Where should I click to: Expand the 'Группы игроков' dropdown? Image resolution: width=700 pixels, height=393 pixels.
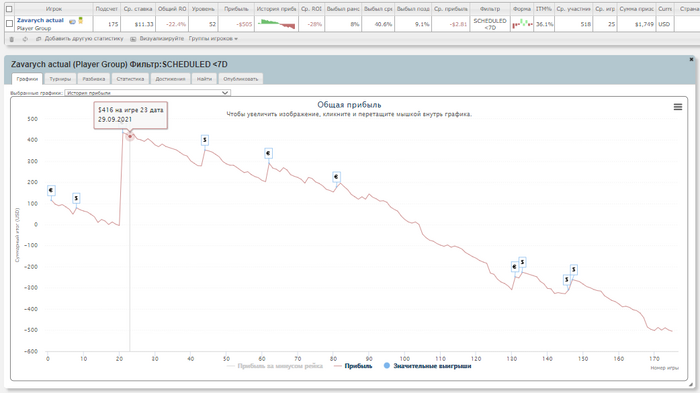pos(213,39)
